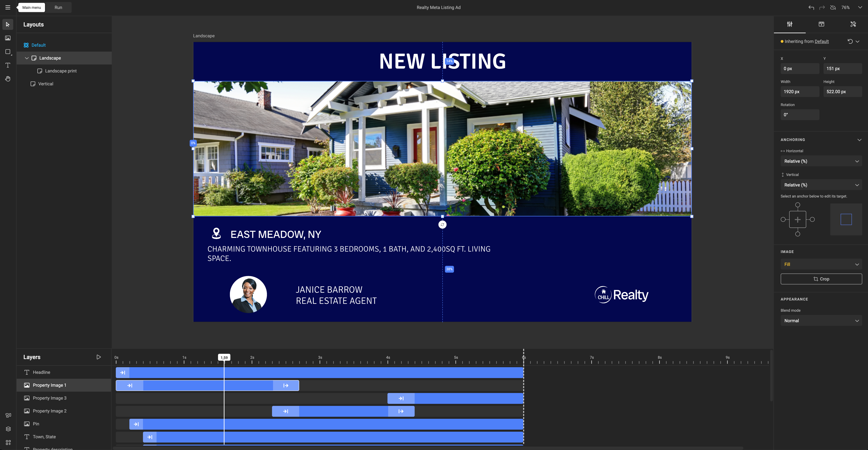Click Property Image 3 intro animation icon
Image resolution: width=868 pixels, height=450 pixels.
[401, 398]
